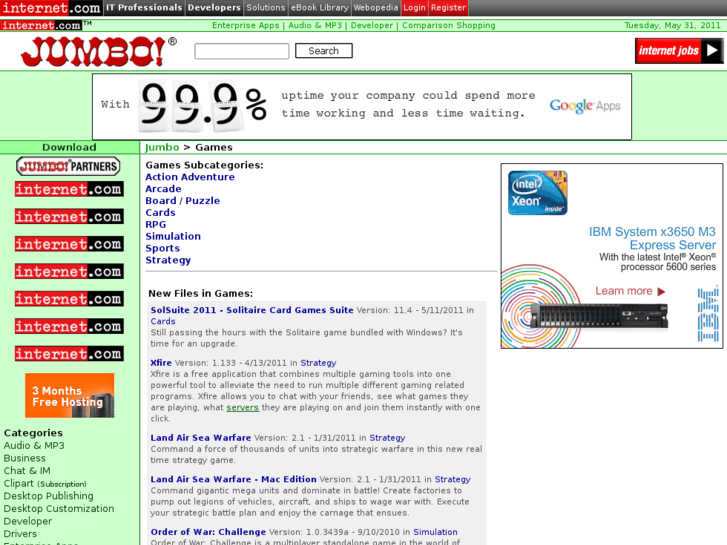This screenshot has width=727, height=545.
Task: Open the Developer category in the sidebar
Action: coord(28,521)
